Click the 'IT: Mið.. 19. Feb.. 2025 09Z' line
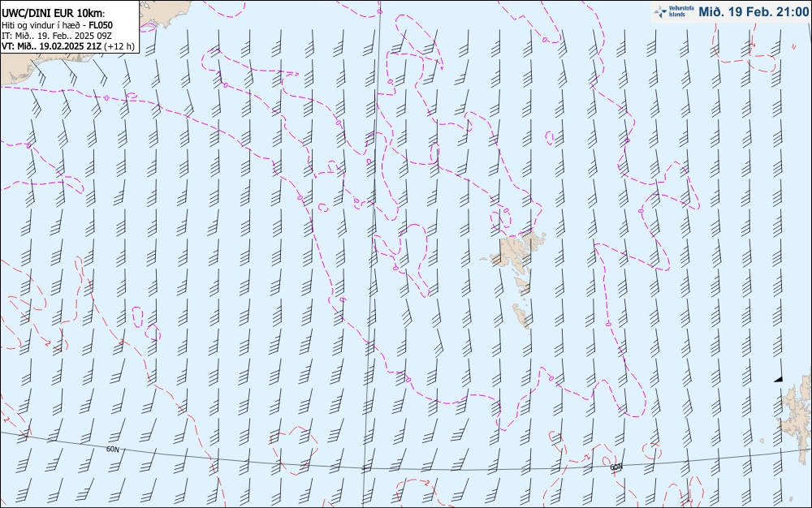 pos(57,36)
